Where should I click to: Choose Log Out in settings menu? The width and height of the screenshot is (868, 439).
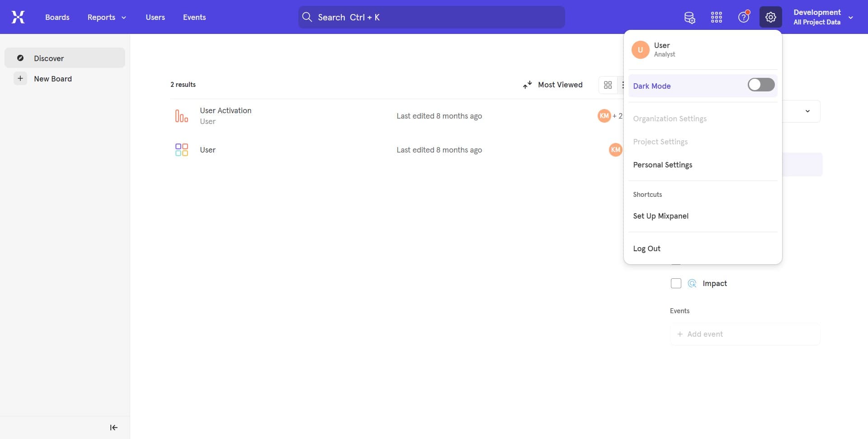(x=646, y=249)
